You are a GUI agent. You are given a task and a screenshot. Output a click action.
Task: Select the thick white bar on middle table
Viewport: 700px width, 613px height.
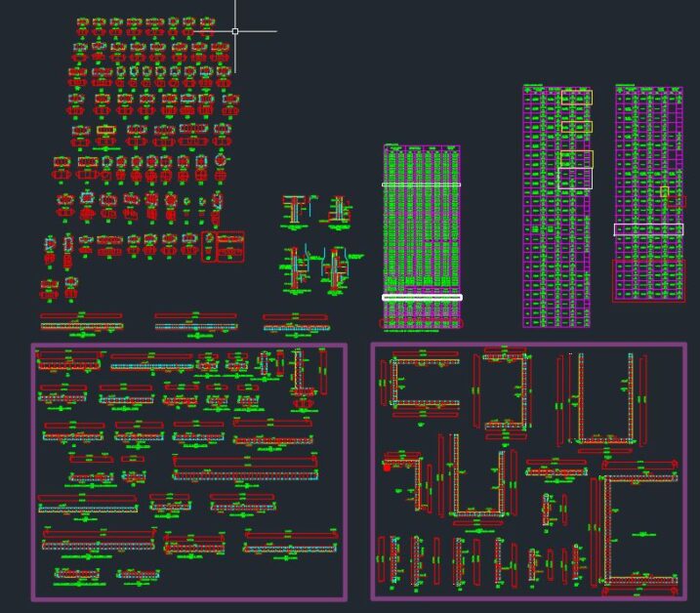[422, 298]
